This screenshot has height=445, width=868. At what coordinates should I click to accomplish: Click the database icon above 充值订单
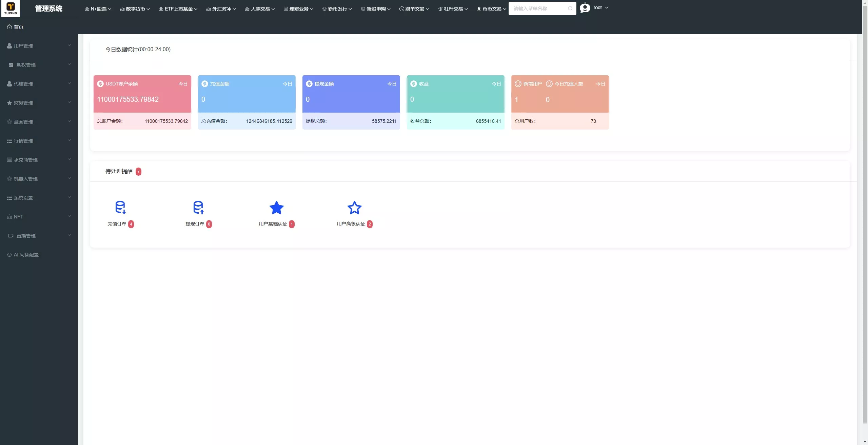click(x=120, y=208)
